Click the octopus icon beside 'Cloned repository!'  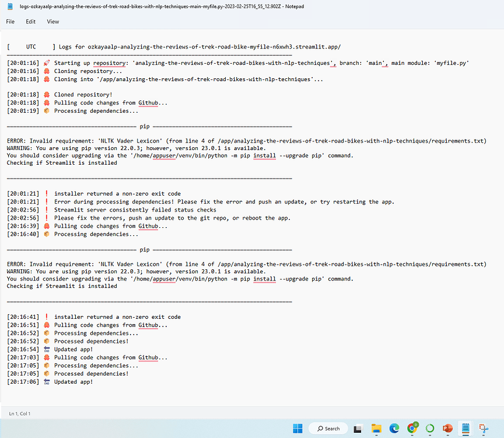click(47, 94)
